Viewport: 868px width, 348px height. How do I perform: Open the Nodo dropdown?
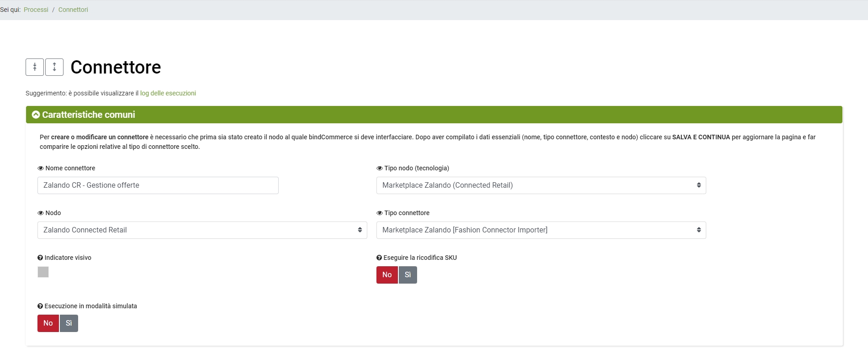coord(202,230)
